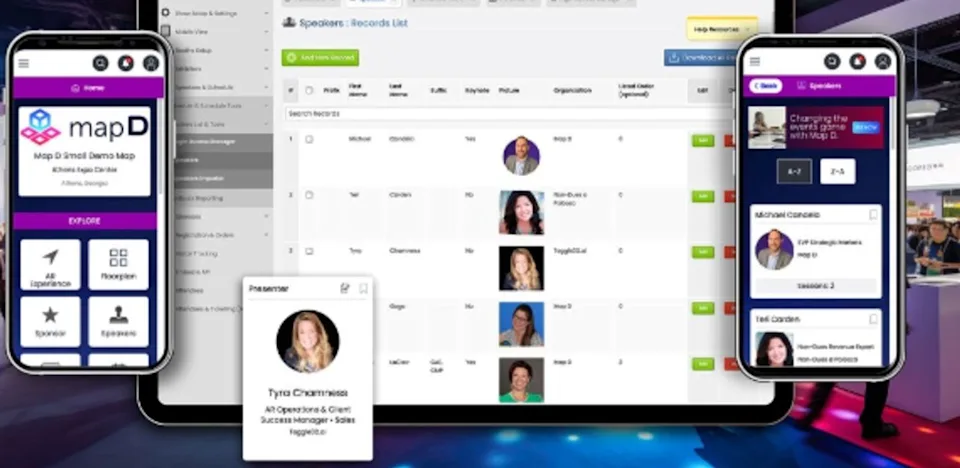This screenshot has height=468, width=960.
Task: Click the Add New Record button
Action: 320,58
